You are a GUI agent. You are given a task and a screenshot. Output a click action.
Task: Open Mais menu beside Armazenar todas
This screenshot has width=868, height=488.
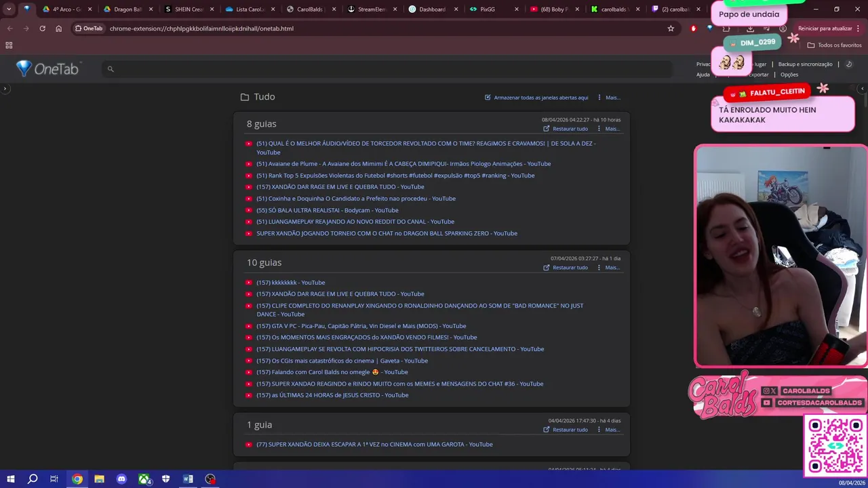[609, 98]
